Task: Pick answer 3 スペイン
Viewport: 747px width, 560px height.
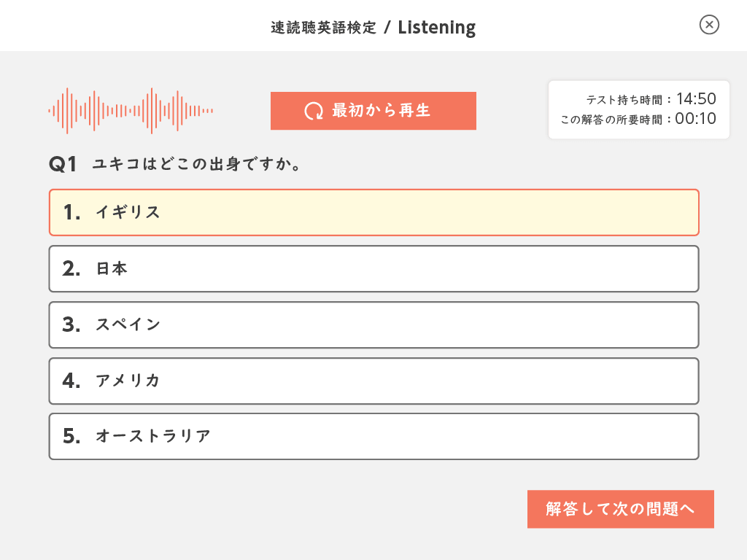Action: [x=374, y=324]
